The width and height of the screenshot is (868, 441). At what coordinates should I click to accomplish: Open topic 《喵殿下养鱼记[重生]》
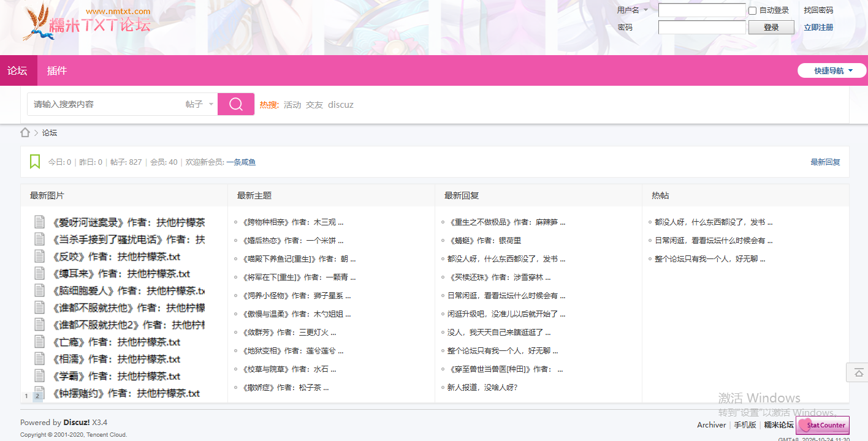[299, 259]
